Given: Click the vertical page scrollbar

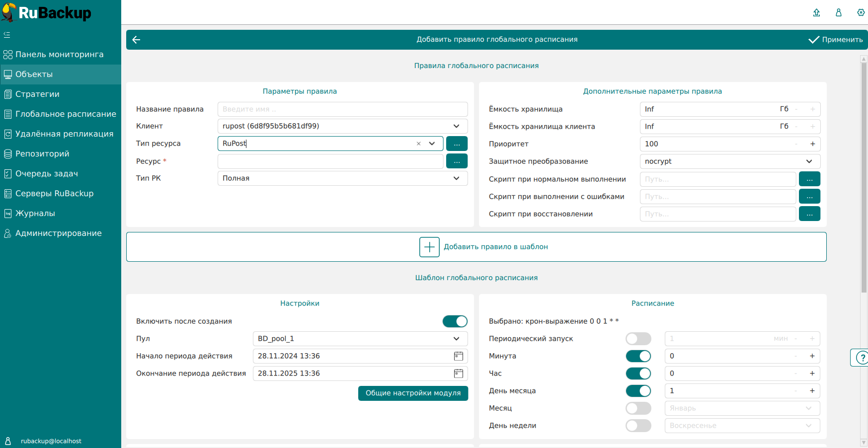Looking at the screenshot, I should coord(864,177).
